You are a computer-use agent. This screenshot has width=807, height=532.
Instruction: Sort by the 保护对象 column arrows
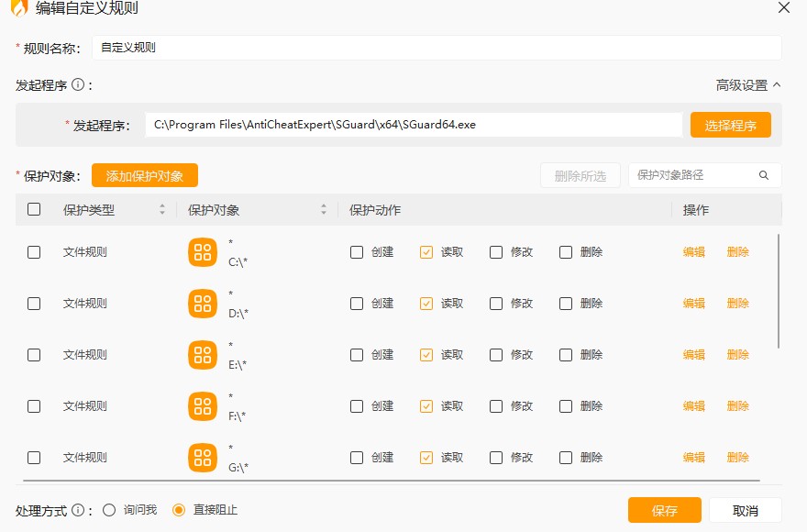pyautogui.click(x=324, y=210)
